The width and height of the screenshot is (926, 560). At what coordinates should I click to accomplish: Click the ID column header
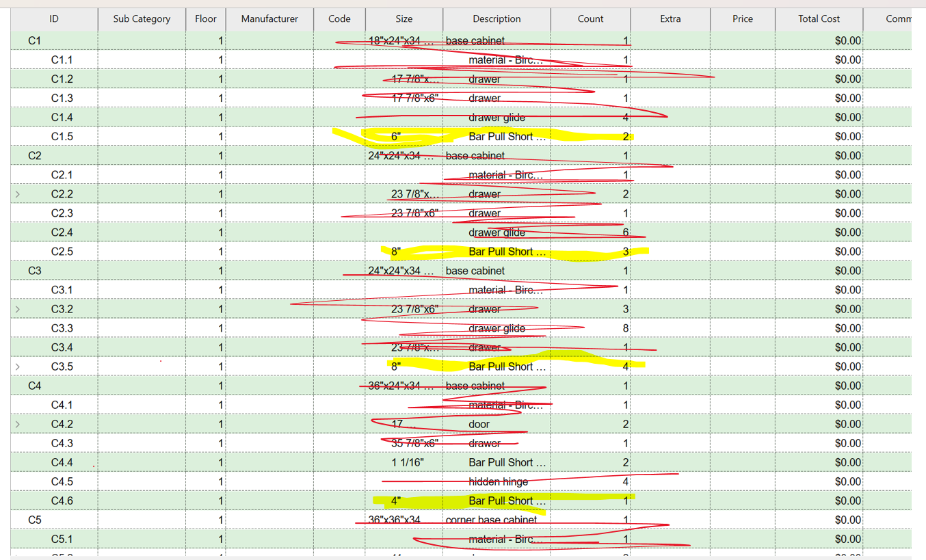tap(54, 19)
